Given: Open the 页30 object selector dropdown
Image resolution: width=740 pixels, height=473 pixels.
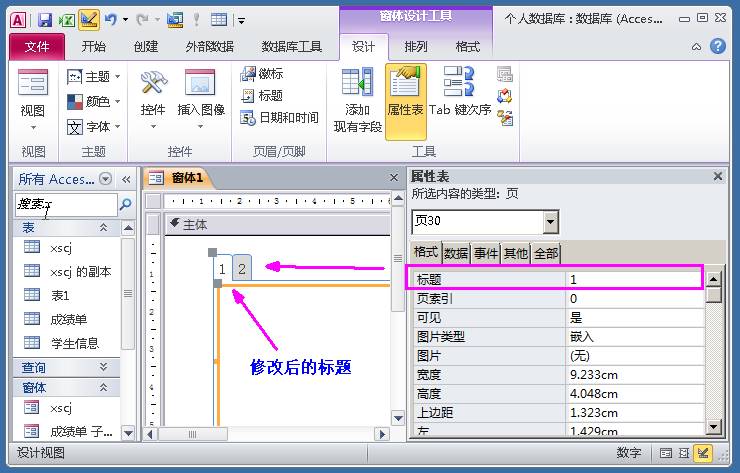Looking at the screenshot, I should (551, 221).
